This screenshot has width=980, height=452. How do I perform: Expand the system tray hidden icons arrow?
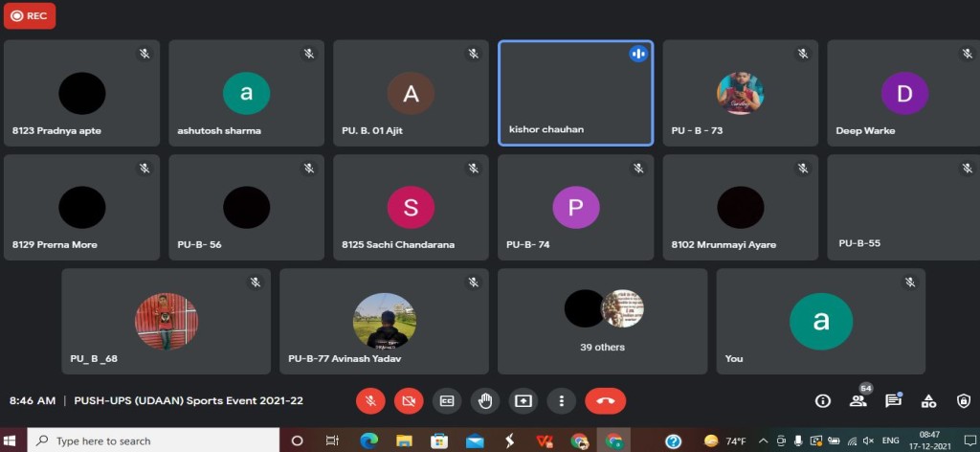(x=763, y=441)
